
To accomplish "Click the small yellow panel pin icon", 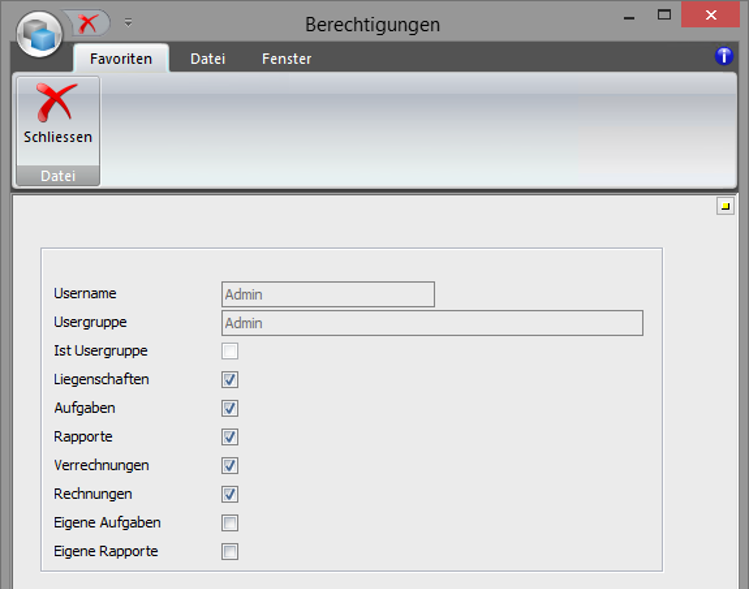I will tap(725, 206).
